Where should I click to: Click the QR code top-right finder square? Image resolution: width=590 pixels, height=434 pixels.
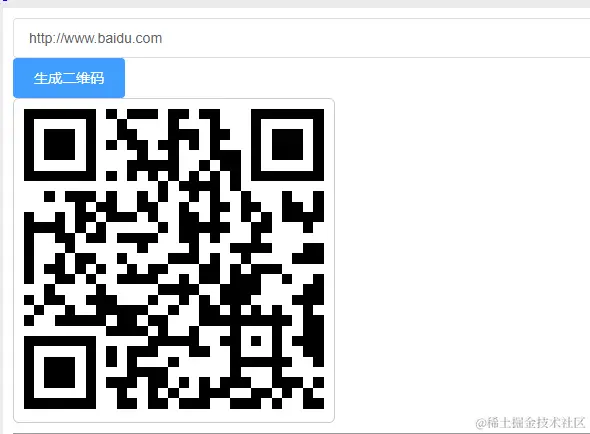(x=287, y=145)
